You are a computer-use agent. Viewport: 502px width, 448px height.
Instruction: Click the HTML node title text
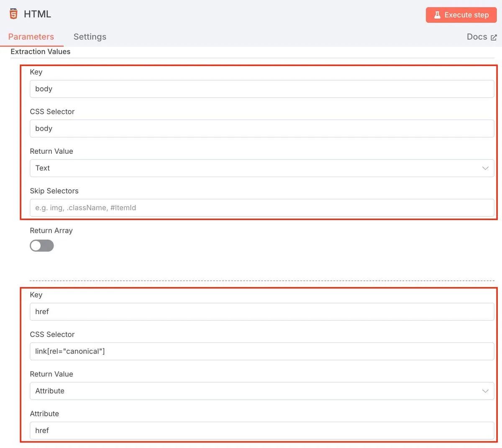click(37, 14)
